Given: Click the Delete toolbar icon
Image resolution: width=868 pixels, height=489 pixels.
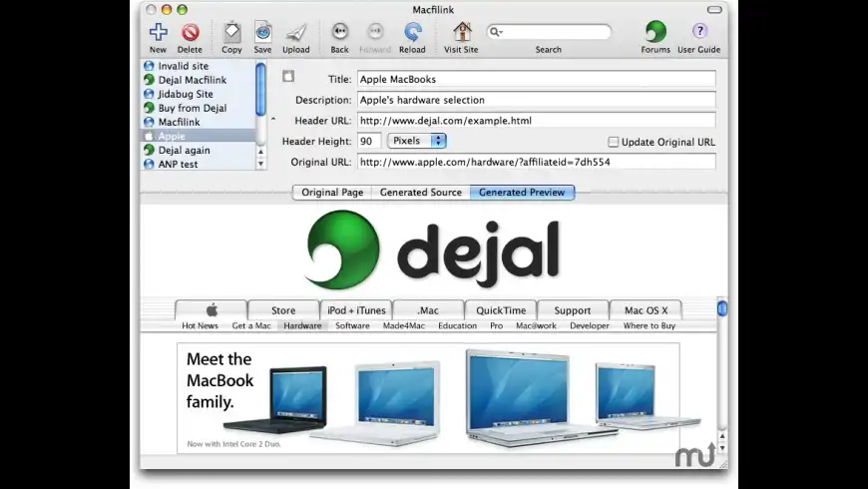Looking at the screenshot, I should [190, 32].
